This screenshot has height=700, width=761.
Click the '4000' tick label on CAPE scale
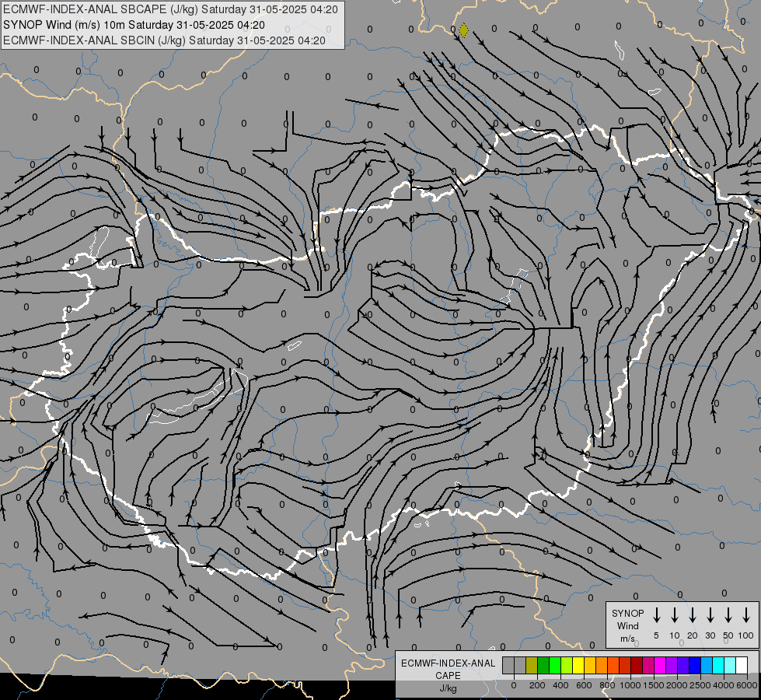724,685
